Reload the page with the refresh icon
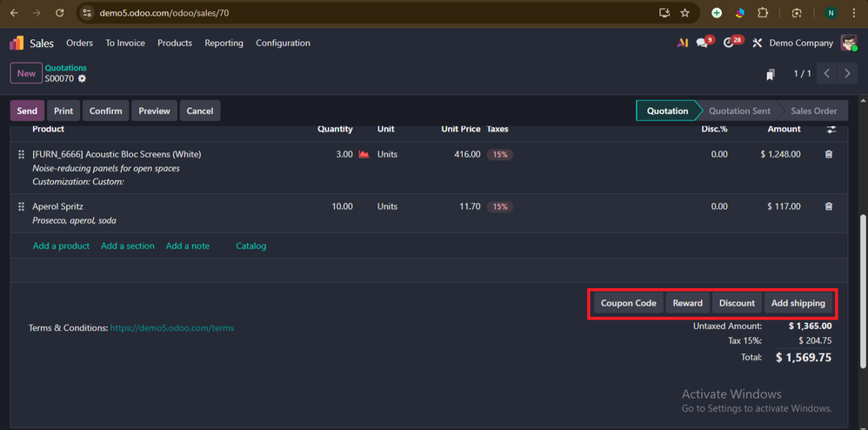This screenshot has height=430, width=868. coord(60,13)
